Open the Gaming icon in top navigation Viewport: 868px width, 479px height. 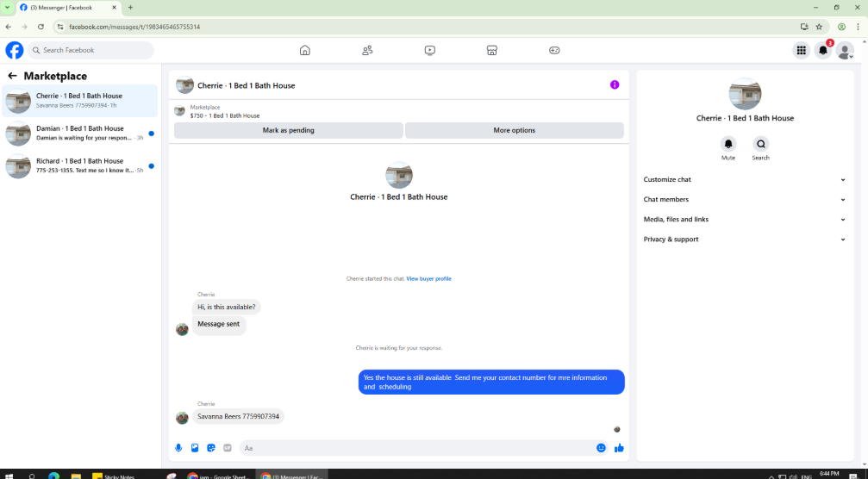pyautogui.click(x=554, y=50)
